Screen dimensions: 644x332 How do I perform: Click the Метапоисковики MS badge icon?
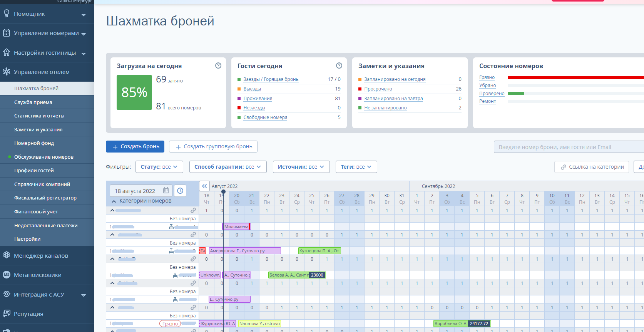click(7, 275)
